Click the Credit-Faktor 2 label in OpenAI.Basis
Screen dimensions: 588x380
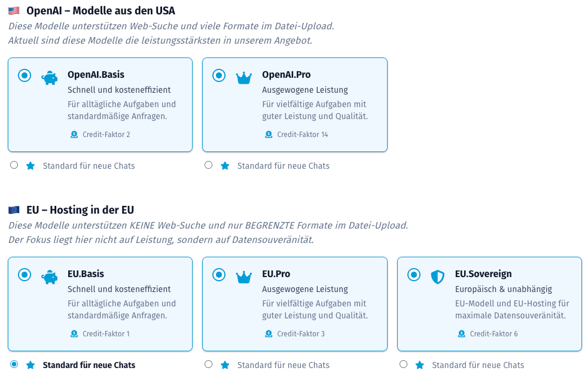(x=106, y=134)
